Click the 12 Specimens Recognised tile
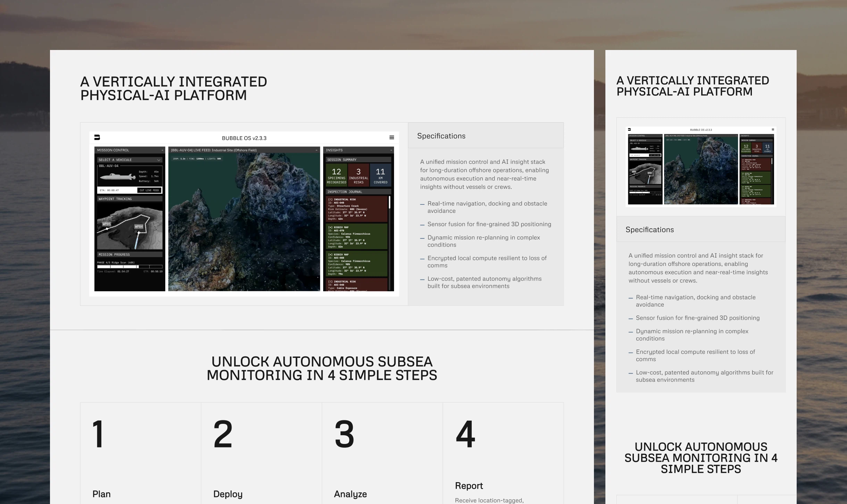The height and width of the screenshot is (504, 847). click(x=336, y=175)
